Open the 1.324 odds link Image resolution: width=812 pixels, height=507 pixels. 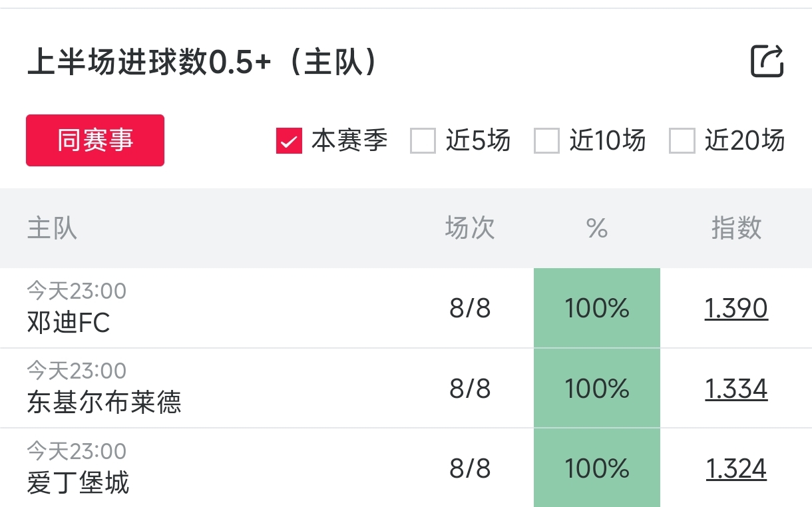pos(736,469)
